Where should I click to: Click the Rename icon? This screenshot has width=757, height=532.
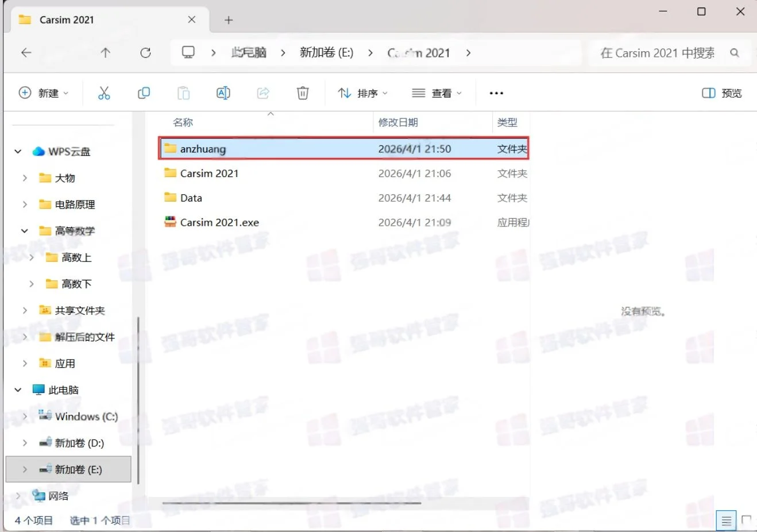click(x=223, y=92)
